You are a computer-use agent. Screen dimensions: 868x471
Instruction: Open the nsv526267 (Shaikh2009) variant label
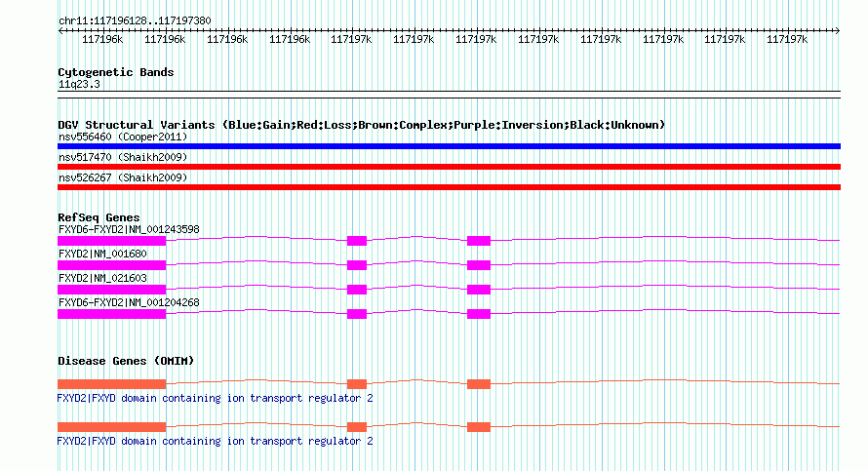point(123,178)
